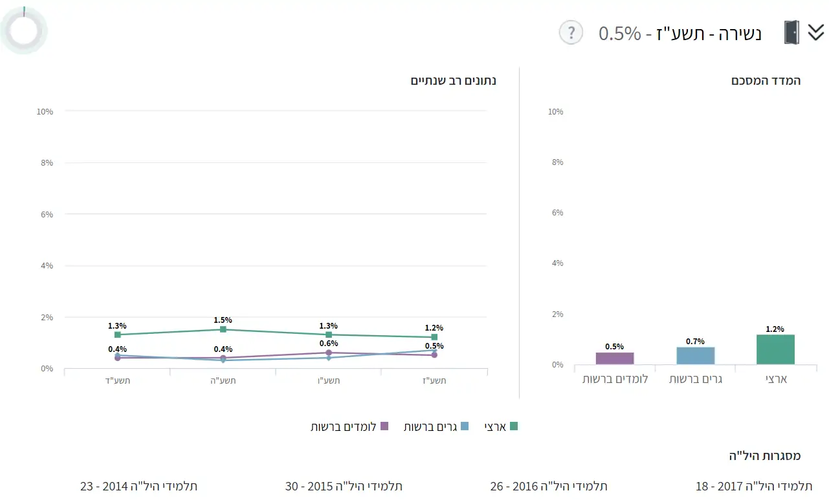The width and height of the screenshot is (829, 504).
Task: Select the 1.5% ארצי point at תשע"ה
Action: coord(223,329)
